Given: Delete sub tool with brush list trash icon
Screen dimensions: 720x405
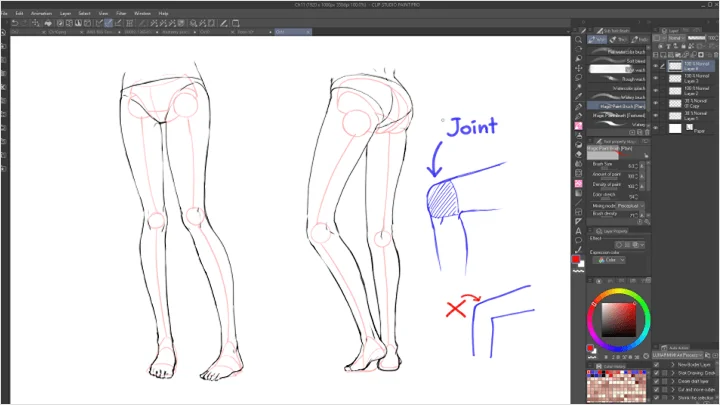Looking at the screenshot, I should [x=647, y=132].
